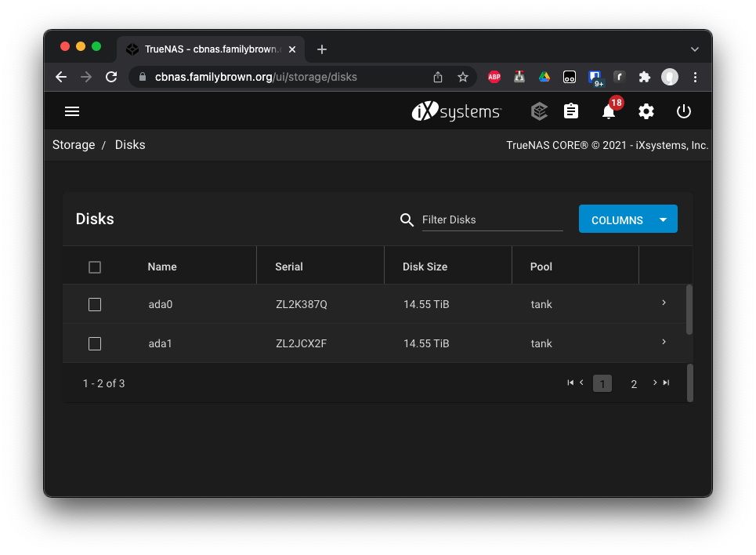Open the hamburger navigation menu
This screenshot has height=555, width=756.
tap(72, 111)
